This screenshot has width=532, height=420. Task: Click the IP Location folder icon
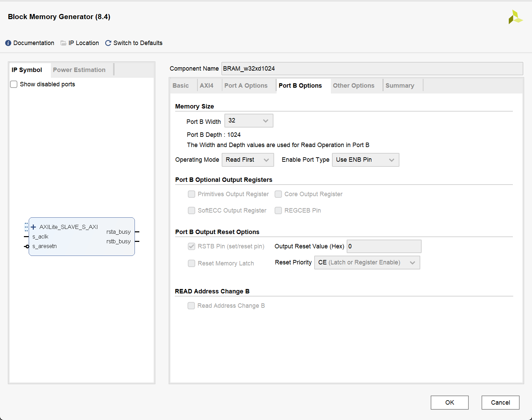63,43
